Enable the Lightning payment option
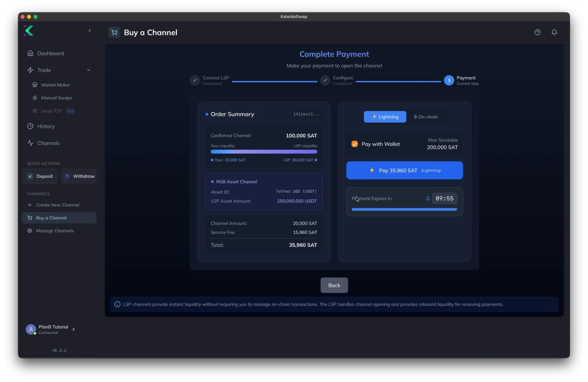This screenshot has width=588, height=382. 385,117
